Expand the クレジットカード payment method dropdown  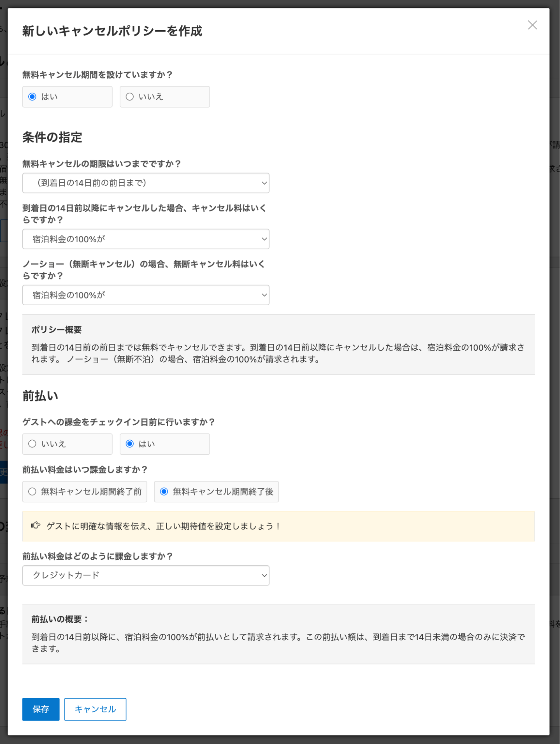point(145,575)
